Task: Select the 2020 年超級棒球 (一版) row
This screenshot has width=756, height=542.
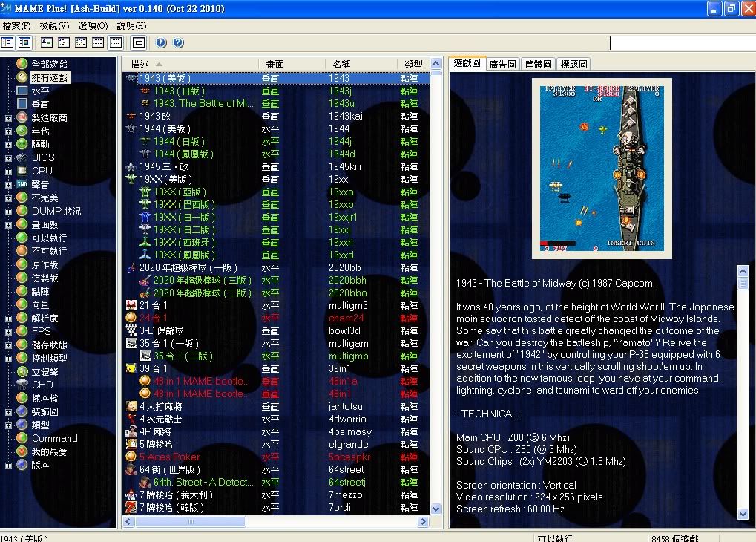Action: click(x=276, y=268)
